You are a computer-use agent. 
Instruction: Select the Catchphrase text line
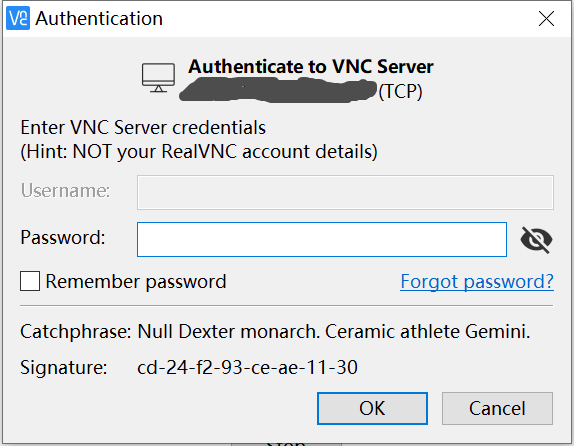click(x=275, y=331)
